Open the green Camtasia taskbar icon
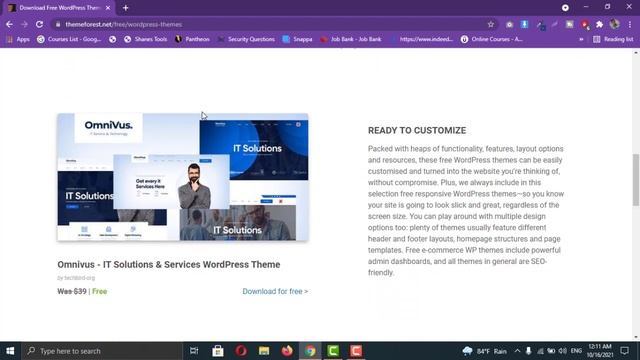Image resolution: width=640 pixels, height=360 pixels. 333,351
